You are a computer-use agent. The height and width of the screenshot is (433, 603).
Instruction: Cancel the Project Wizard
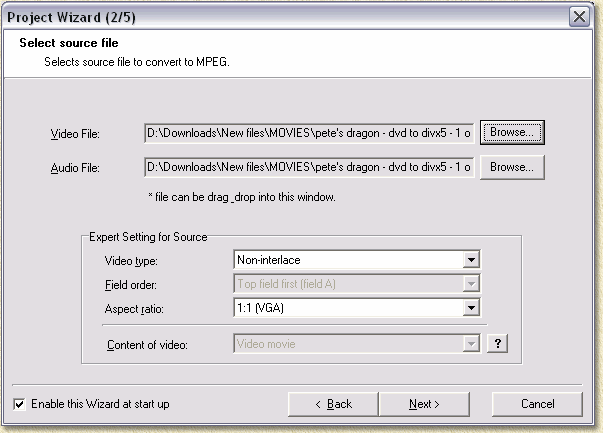[537, 404]
